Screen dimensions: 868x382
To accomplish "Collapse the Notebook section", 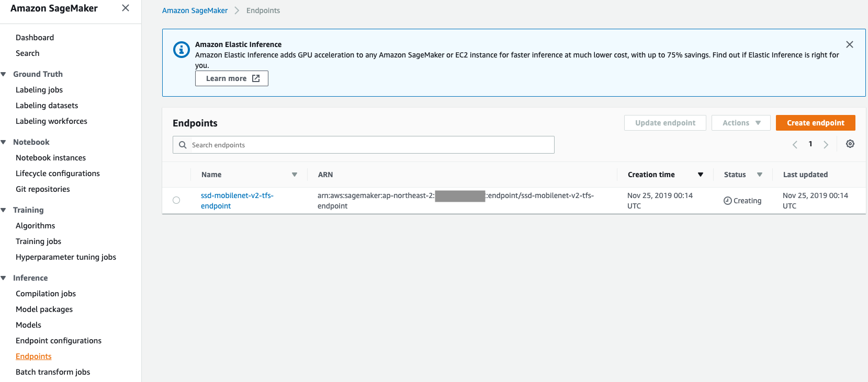I will (x=4, y=142).
